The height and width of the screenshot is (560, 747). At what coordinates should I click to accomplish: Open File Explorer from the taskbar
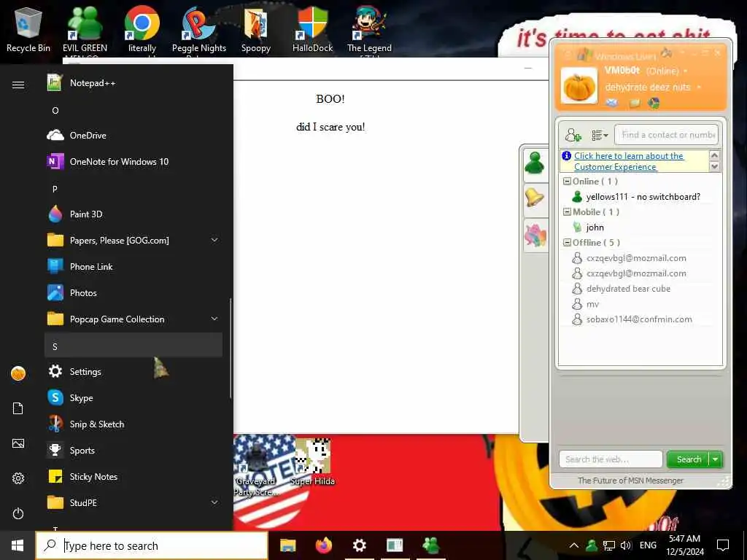287,545
